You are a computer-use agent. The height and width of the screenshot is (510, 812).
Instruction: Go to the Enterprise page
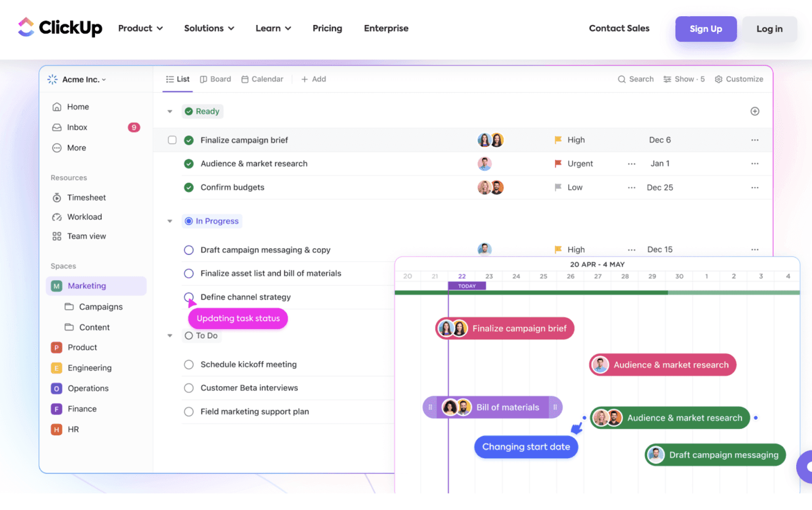[386, 28]
